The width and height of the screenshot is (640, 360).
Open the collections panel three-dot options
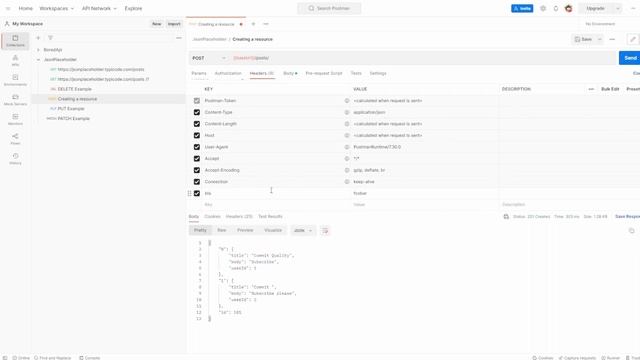(179, 38)
